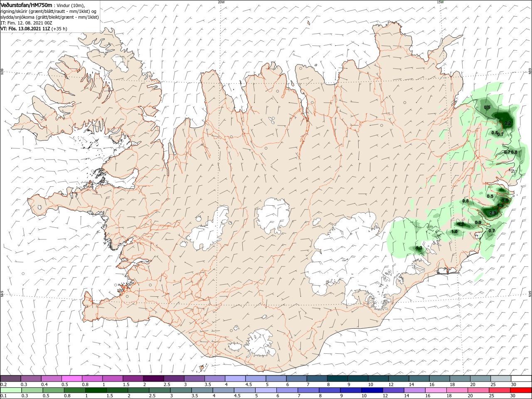Click the darkest green swatch right of bottom label 1
This screenshot has width=532, height=399.
pos(96,390)
